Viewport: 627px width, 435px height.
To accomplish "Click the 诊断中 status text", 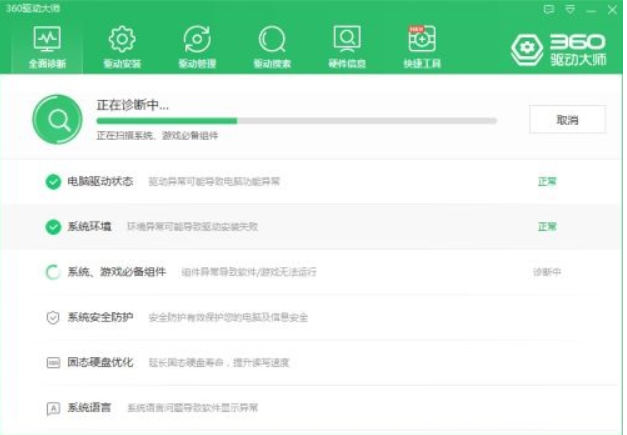I will (x=547, y=272).
